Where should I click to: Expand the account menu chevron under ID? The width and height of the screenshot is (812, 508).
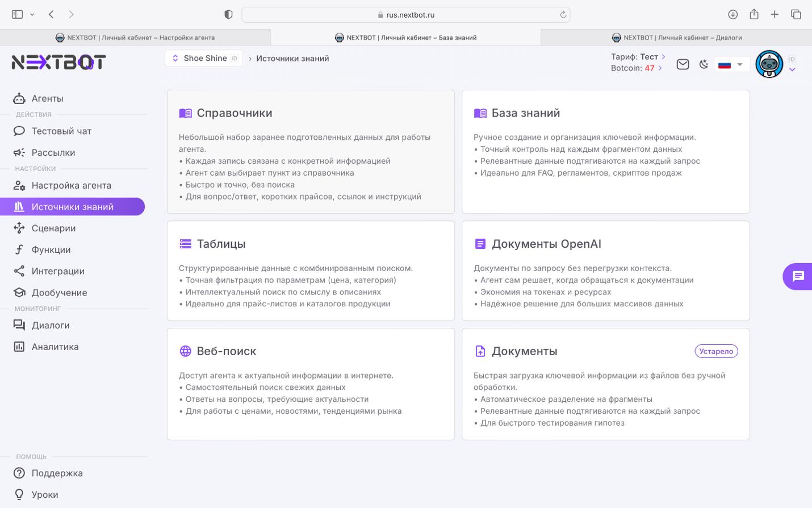[x=792, y=70]
